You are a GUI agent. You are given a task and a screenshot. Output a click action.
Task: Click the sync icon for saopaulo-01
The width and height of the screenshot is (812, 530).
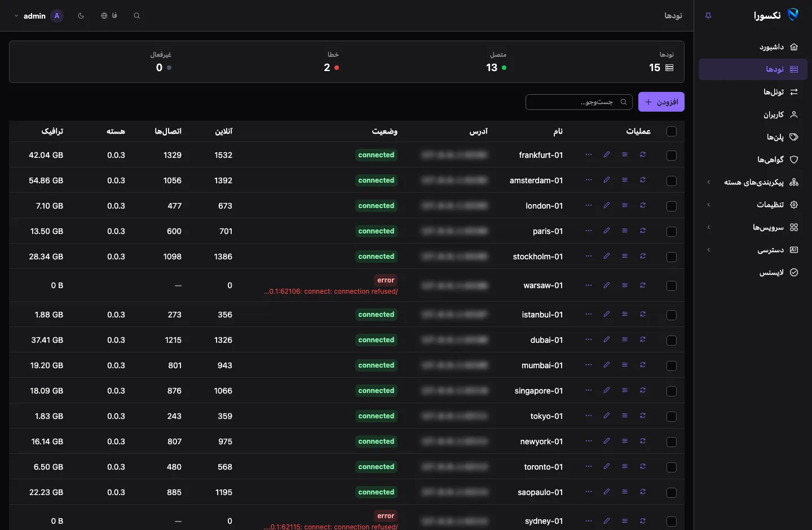click(x=643, y=492)
